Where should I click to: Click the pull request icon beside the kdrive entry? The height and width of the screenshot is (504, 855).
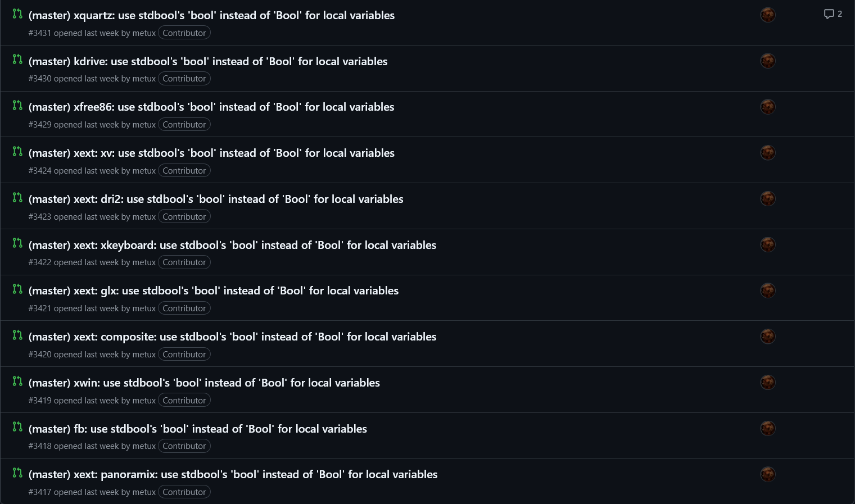pos(17,60)
